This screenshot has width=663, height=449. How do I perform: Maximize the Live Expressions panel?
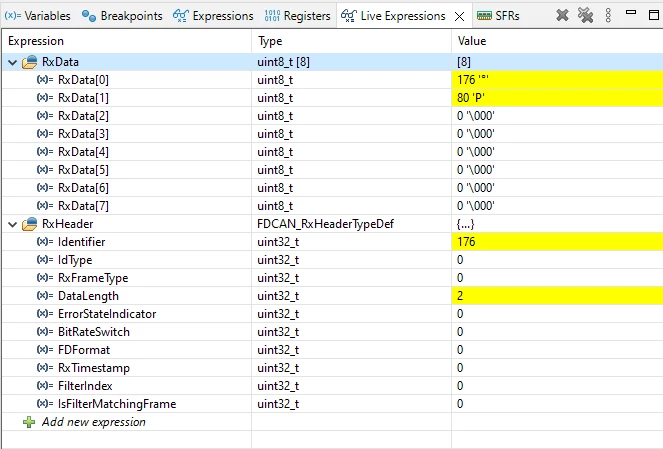pos(654,15)
